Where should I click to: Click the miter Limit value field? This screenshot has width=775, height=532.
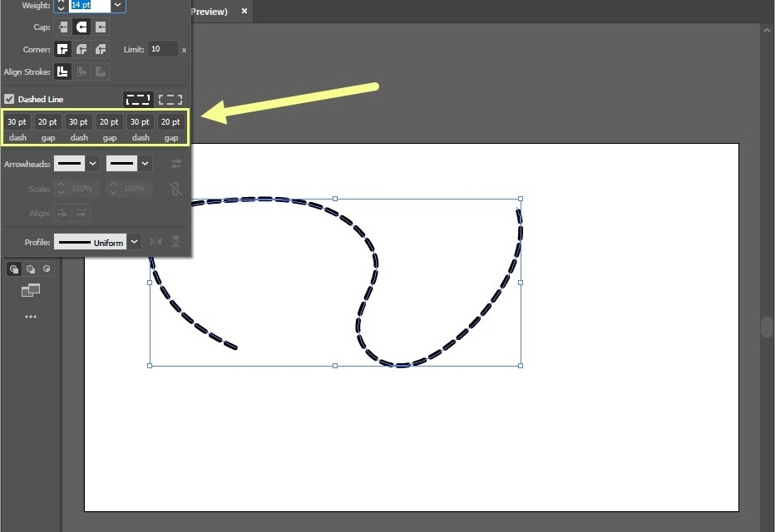coord(163,50)
